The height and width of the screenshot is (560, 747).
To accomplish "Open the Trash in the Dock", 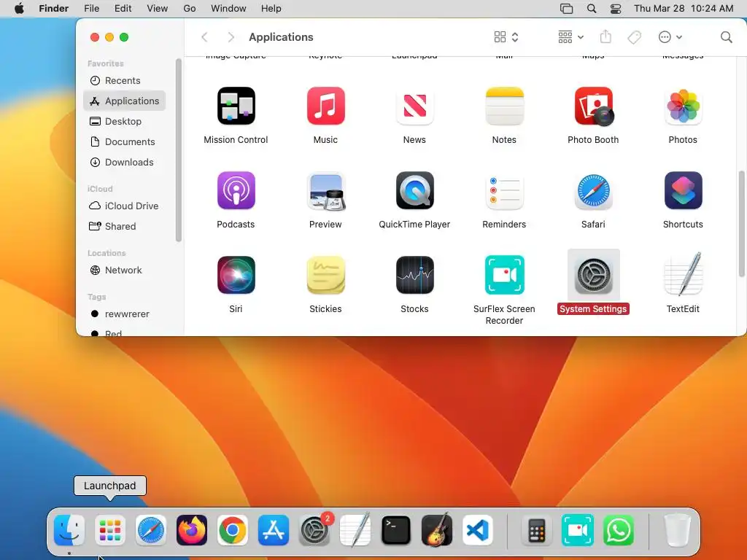I will pyautogui.click(x=677, y=530).
